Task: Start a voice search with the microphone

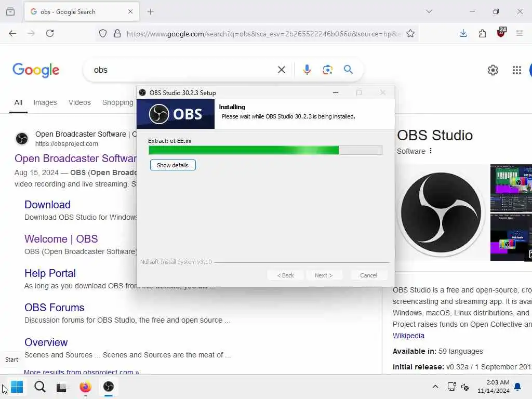Action: click(x=307, y=70)
